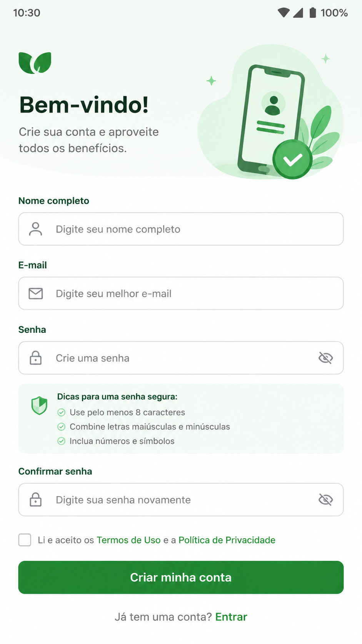Click the envelope icon in e-mail field
This screenshot has height=644, width=362.
[x=36, y=293]
